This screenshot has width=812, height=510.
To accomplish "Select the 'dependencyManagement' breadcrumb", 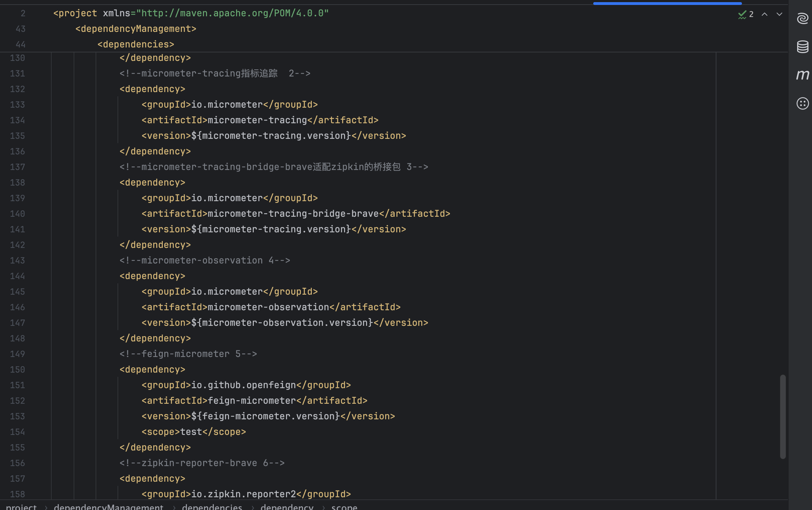I will click(108, 507).
